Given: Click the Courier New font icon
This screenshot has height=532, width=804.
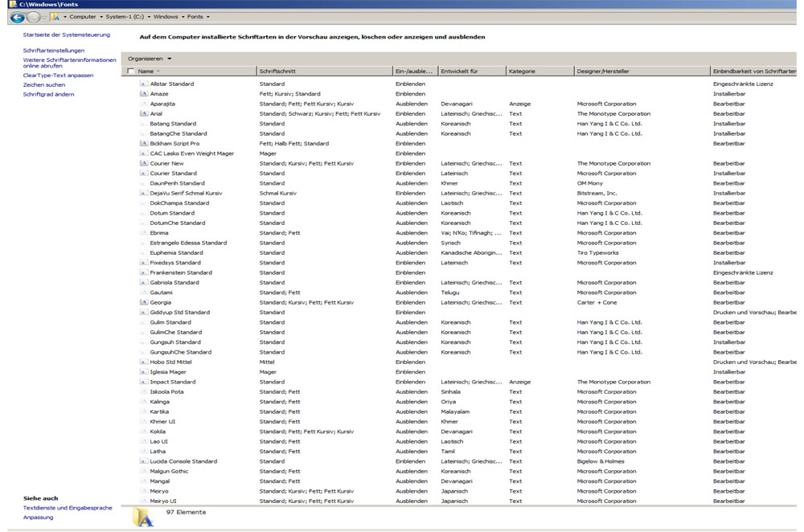Looking at the screenshot, I should [144, 164].
